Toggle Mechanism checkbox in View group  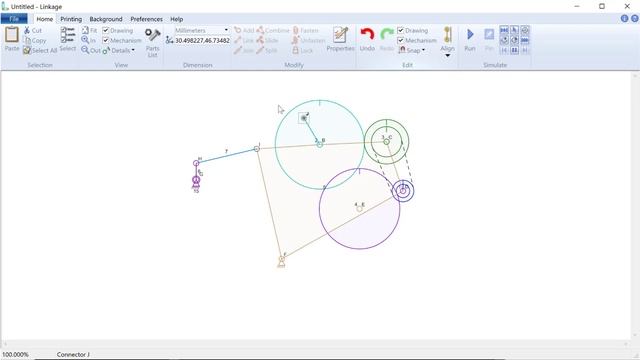pos(106,40)
